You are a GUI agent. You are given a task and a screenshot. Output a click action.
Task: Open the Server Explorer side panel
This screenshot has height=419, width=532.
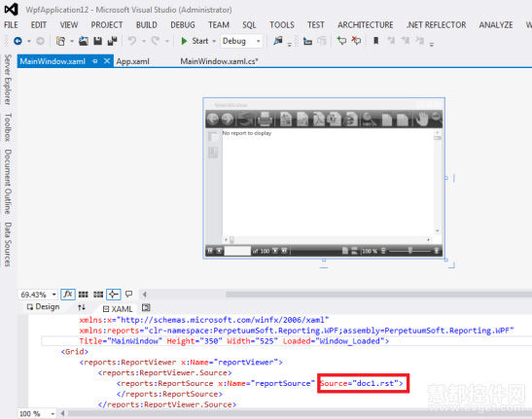[x=8, y=80]
